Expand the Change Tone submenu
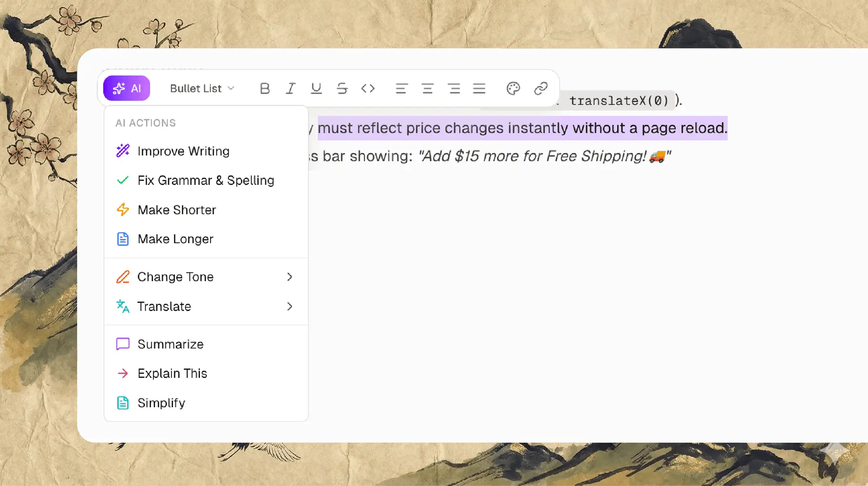This screenshot has width=868, height=486. point(175,277)
